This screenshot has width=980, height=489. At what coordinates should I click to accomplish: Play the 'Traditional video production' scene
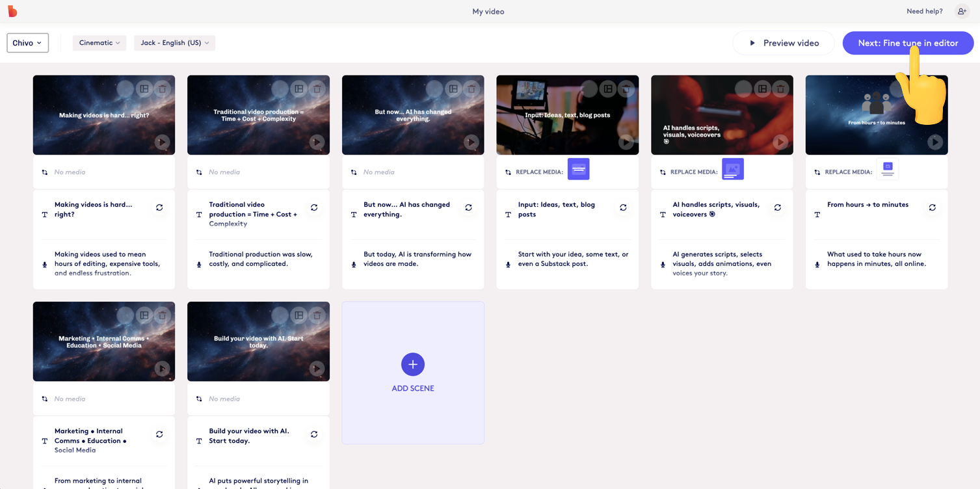click(x=317, y=142)
